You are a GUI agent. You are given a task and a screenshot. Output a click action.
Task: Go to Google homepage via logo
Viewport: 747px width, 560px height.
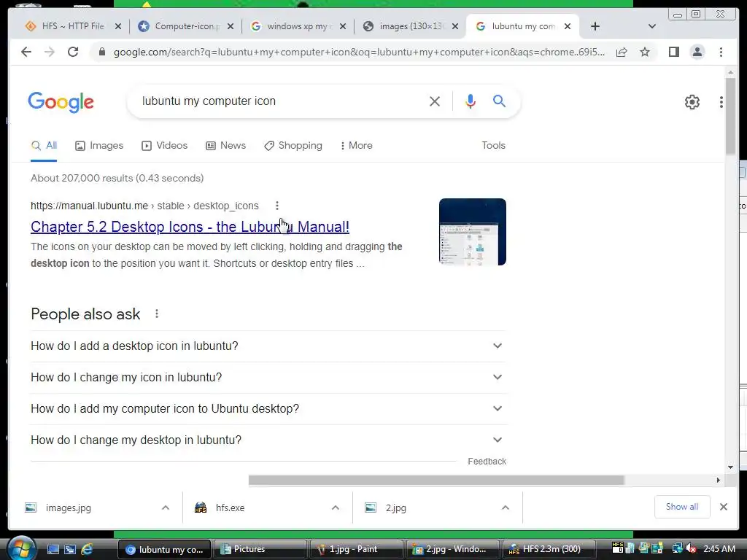(61, 102)
